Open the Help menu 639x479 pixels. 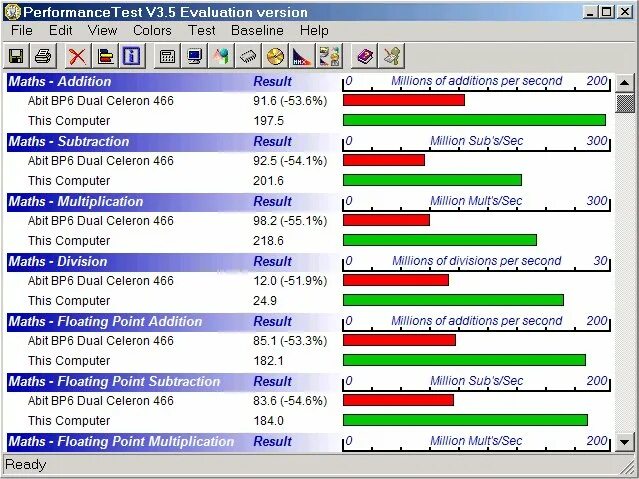click(314, 31)
